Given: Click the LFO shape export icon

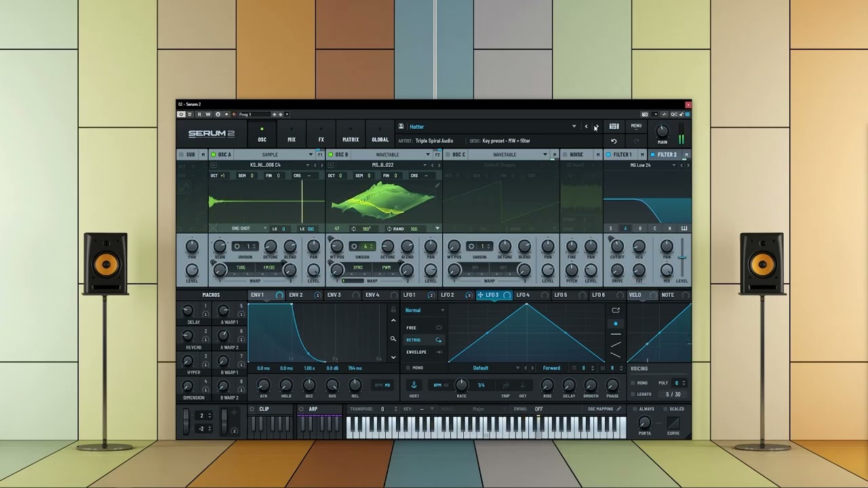Looking at the screenshot, I should click(616, 310).
